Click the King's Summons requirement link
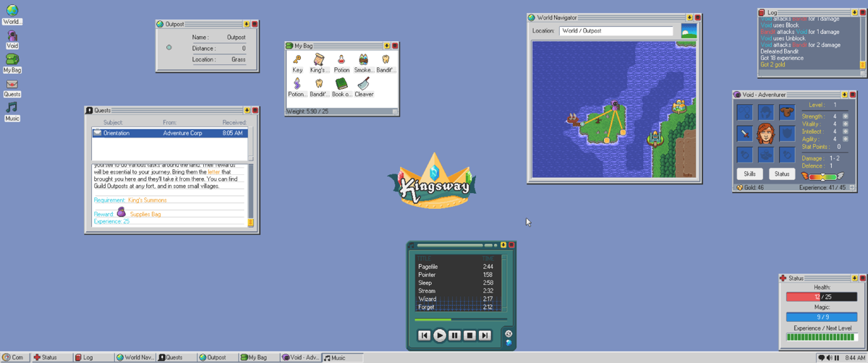Viewport: 868px width, 363px height. [148, 200]
